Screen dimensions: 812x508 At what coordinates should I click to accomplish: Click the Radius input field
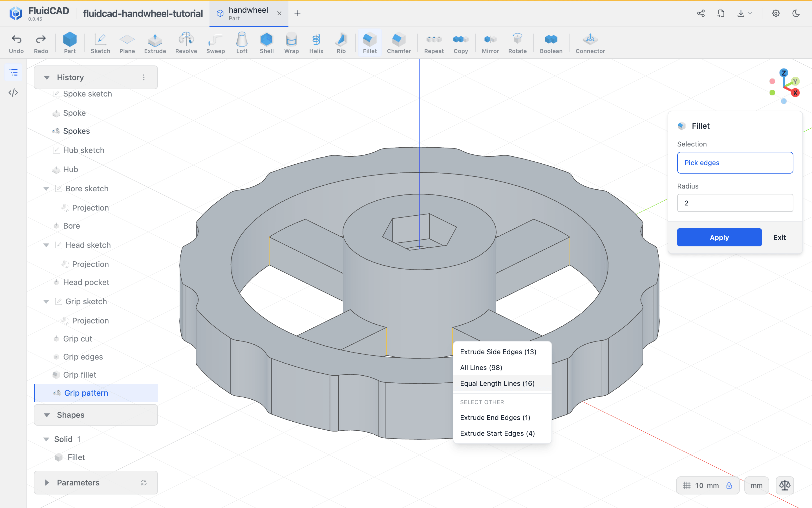point(735,203)
